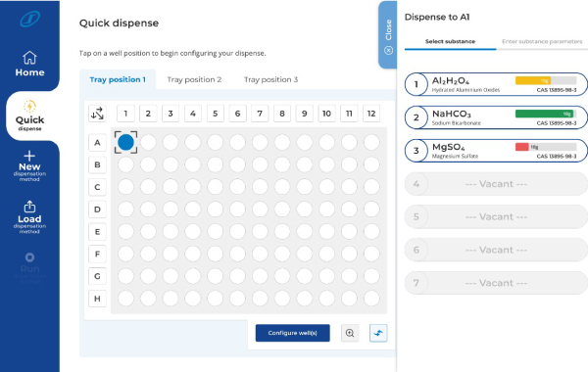Select well A1 on the tray

[x=125, y=142]
